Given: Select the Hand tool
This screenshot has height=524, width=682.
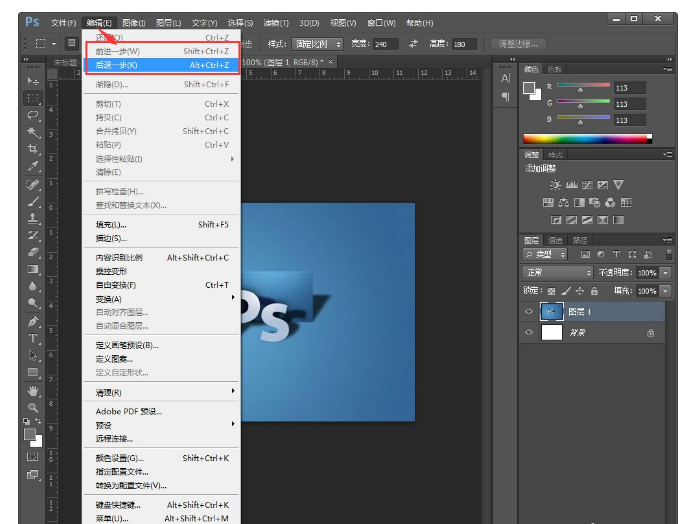Looking at the screenshot, I should pyautogui.click(x=33, y=390).
